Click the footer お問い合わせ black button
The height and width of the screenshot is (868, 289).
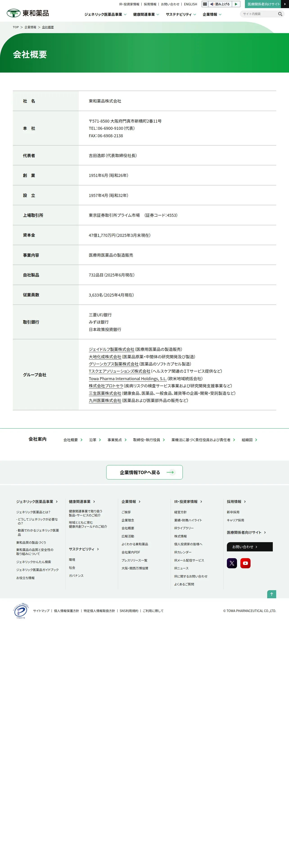[x=250, y=547]
